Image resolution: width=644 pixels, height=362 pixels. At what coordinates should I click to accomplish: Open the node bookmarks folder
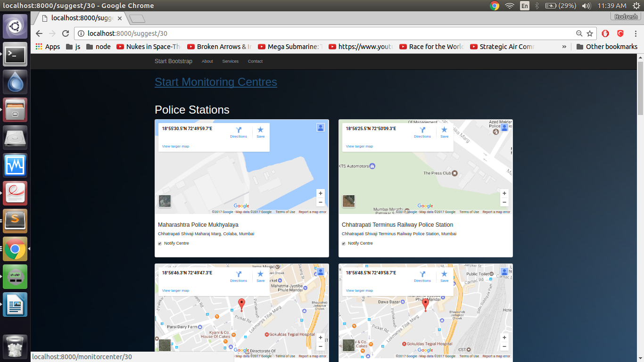coord(99,47)
